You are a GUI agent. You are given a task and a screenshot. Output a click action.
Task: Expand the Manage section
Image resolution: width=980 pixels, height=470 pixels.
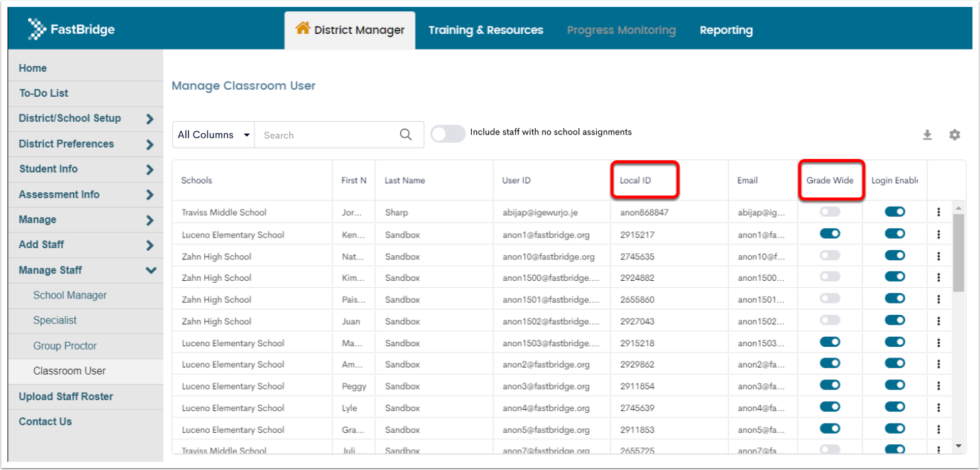pos(85,220)
